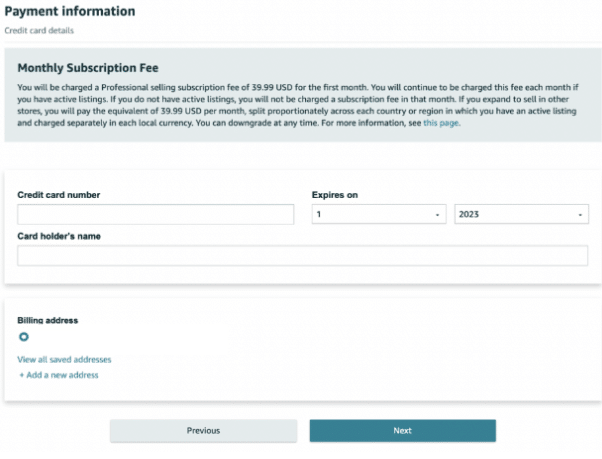Click the small arrow of the month selector
Image resolution: width=602 pixels, height=459 pixels.
click(x=437, y=215)
